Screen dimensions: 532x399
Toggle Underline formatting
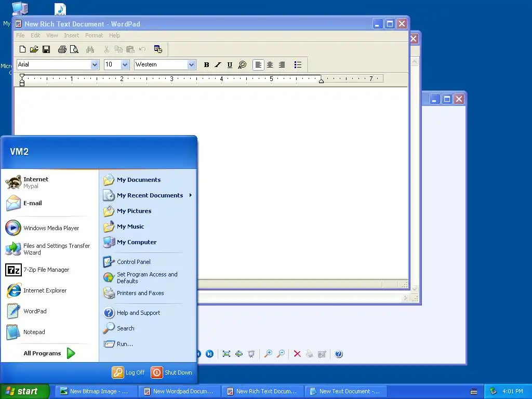[x=230, y=65]
